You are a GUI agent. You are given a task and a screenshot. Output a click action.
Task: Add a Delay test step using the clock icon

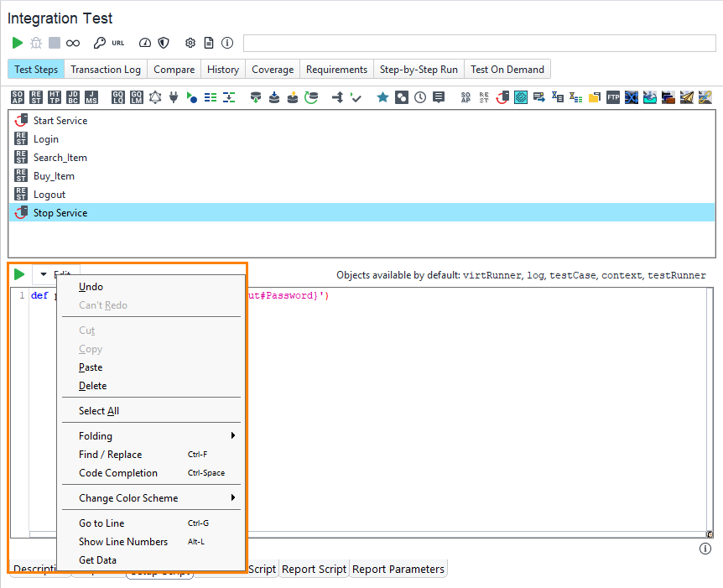coord(419,96)
